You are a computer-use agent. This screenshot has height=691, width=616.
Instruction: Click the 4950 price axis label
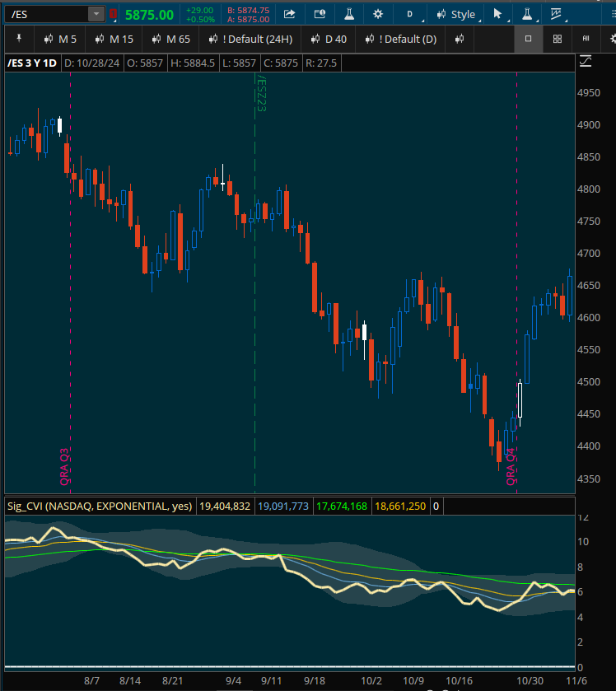coord(589,92)
